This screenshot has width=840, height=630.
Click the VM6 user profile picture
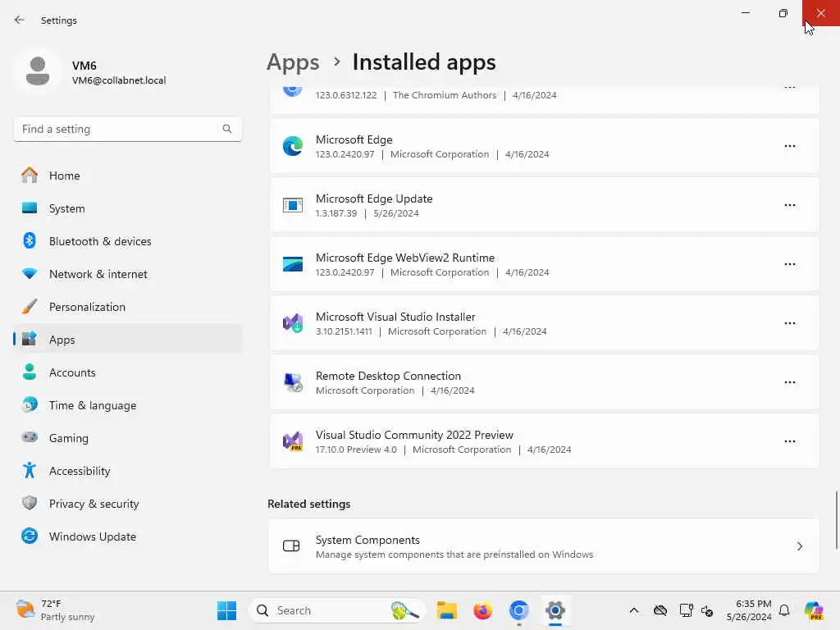pyautogui.click(x=38, y=72)
